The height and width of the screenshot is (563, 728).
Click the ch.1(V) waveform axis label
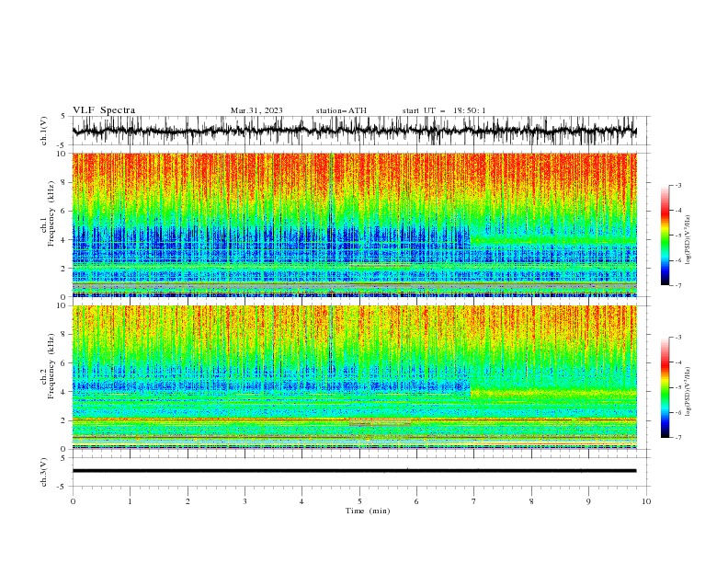[44, 131]
